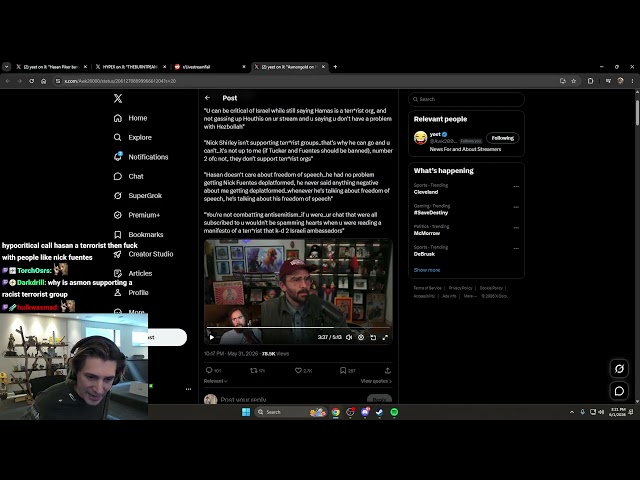Open the floating messages button
The image size is (640, 480).
point(619,391)
